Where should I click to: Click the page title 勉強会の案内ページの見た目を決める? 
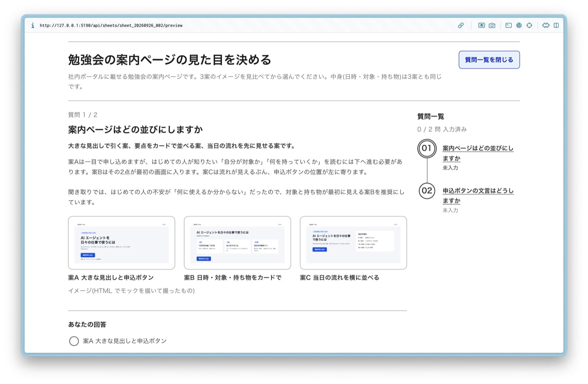170,60
